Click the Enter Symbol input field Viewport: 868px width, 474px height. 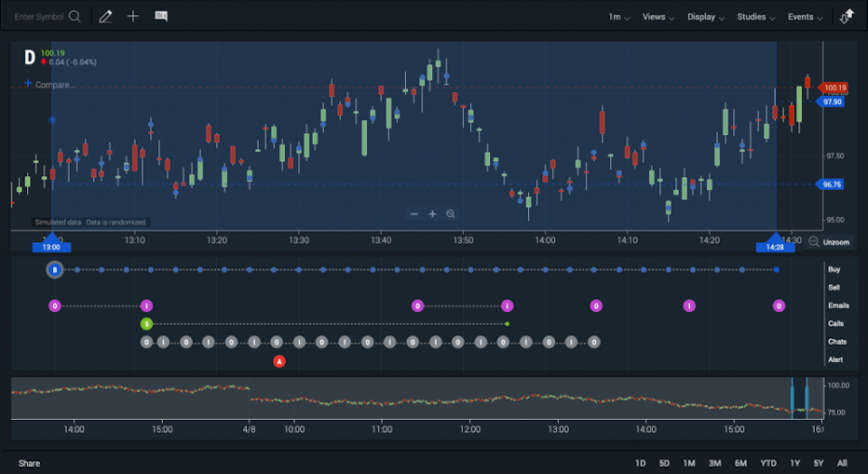tap(39, 17)
